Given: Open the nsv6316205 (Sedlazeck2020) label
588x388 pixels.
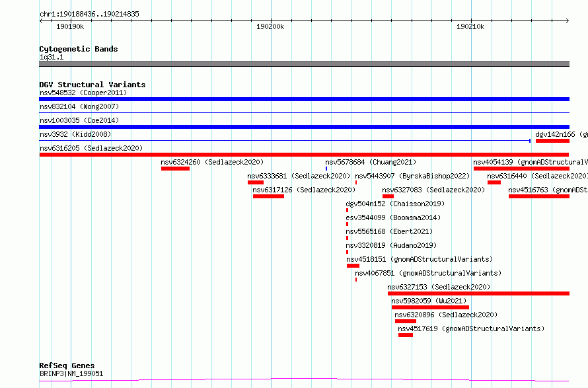Looking at the screenshot, I should 91,148.
